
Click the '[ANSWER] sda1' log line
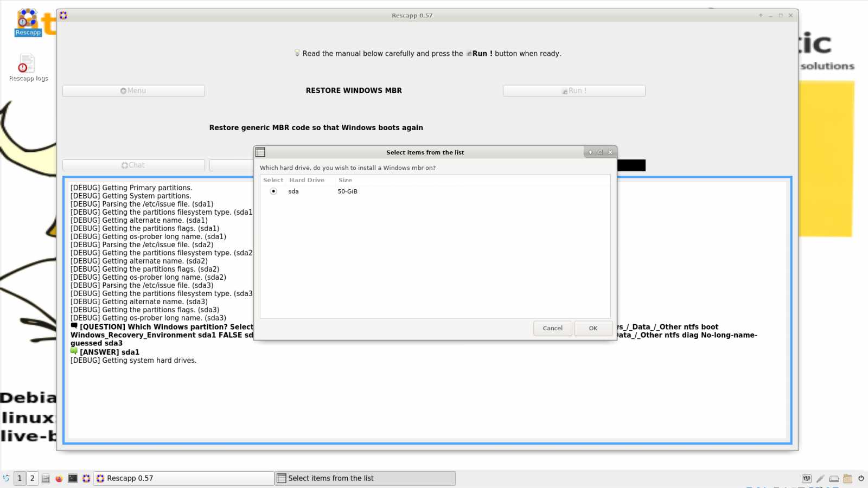click(105, 352)
